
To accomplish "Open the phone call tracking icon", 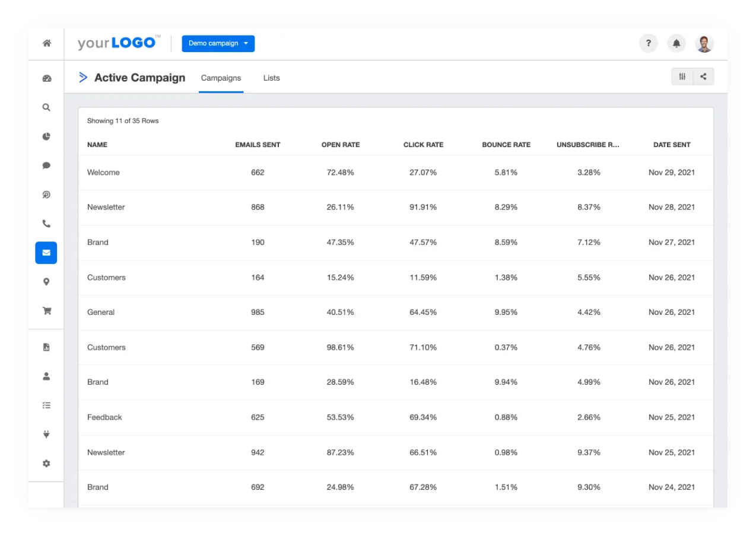I will click(46, 224).
